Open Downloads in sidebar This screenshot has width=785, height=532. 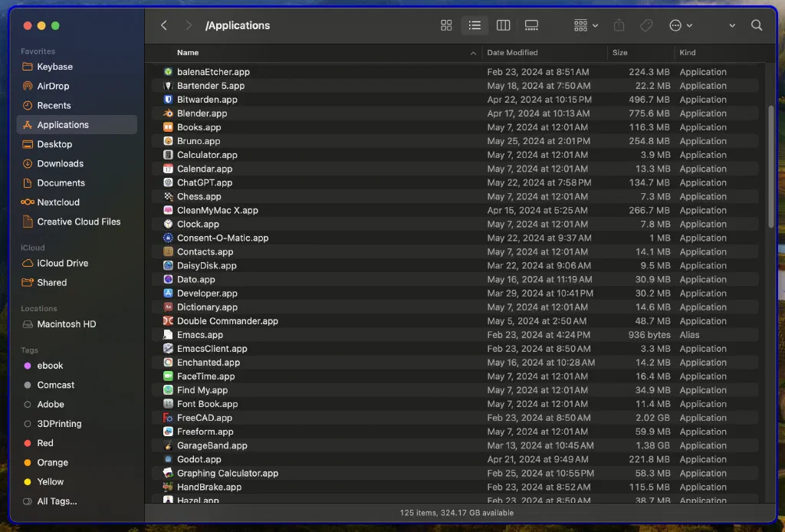[77, 163]
